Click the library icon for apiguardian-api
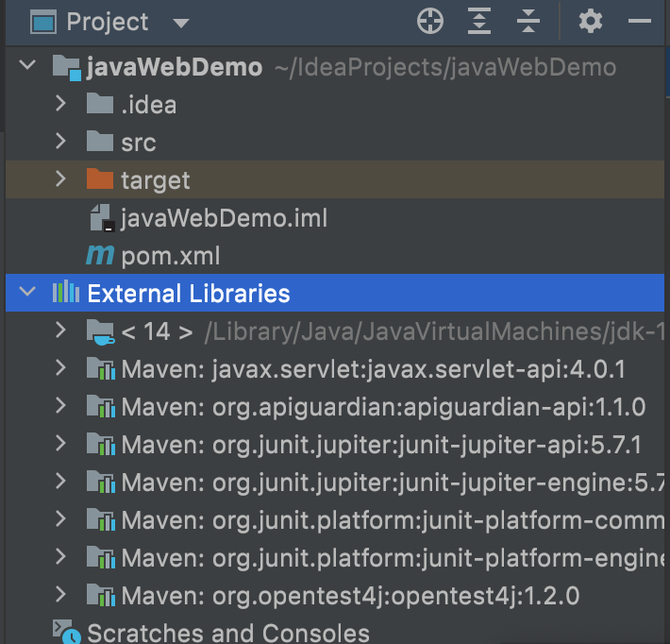Image resolution: width=670 pixels, height=644 pixels. click(100, 406)
